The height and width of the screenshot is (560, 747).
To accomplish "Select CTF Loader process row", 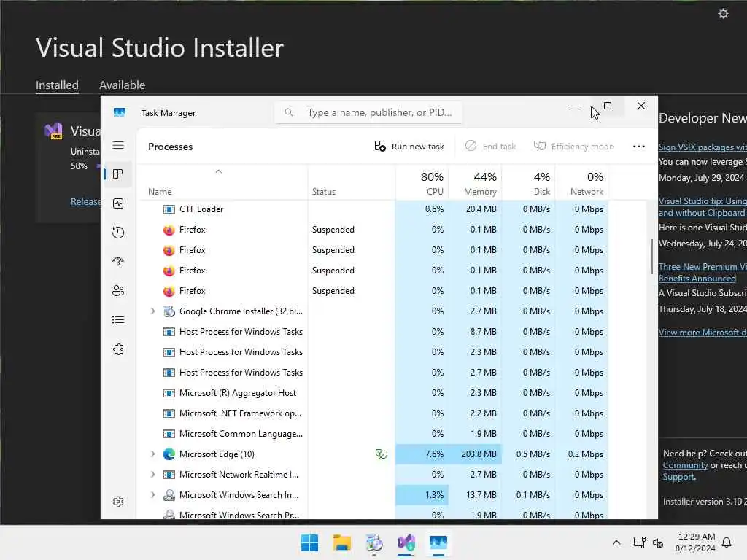I will click(373, 209).
